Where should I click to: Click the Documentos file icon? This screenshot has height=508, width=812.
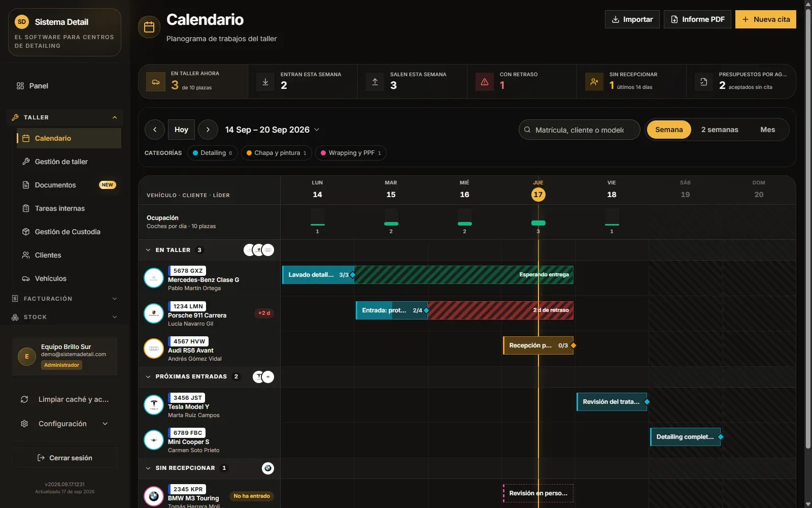pyautogui.click(x=26, y=185)
